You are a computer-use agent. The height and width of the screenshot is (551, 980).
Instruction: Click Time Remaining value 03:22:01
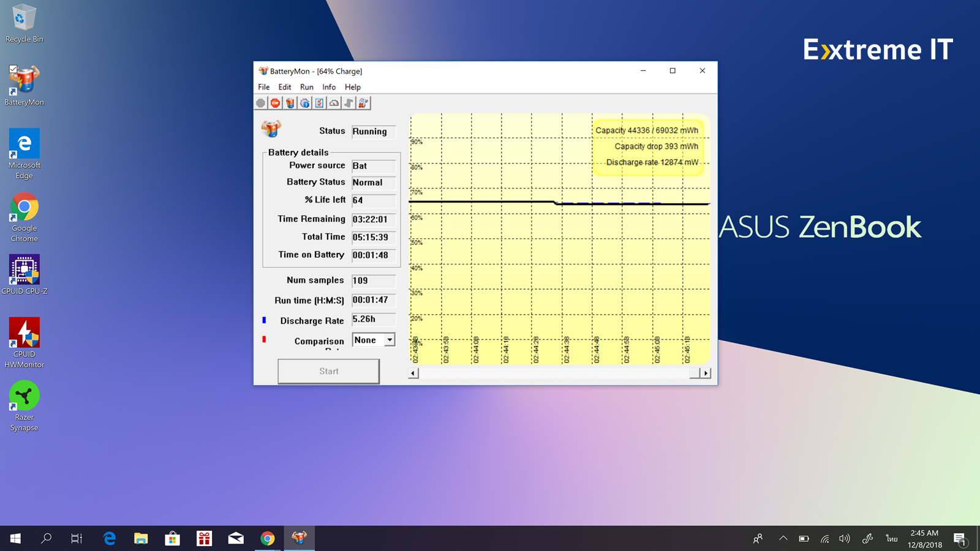[x=374, y=219]
